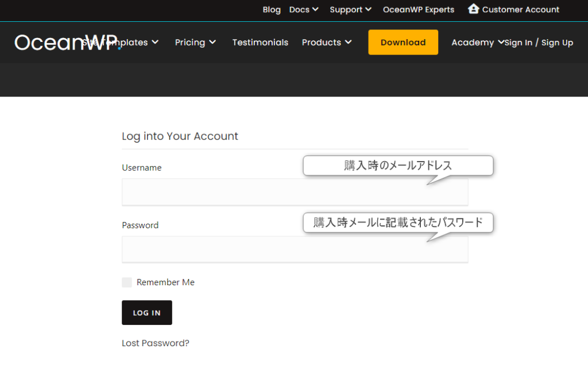Expand the Products chevron arrow
Viewport: 588px width, 368px height.
(x=349, y=43)
